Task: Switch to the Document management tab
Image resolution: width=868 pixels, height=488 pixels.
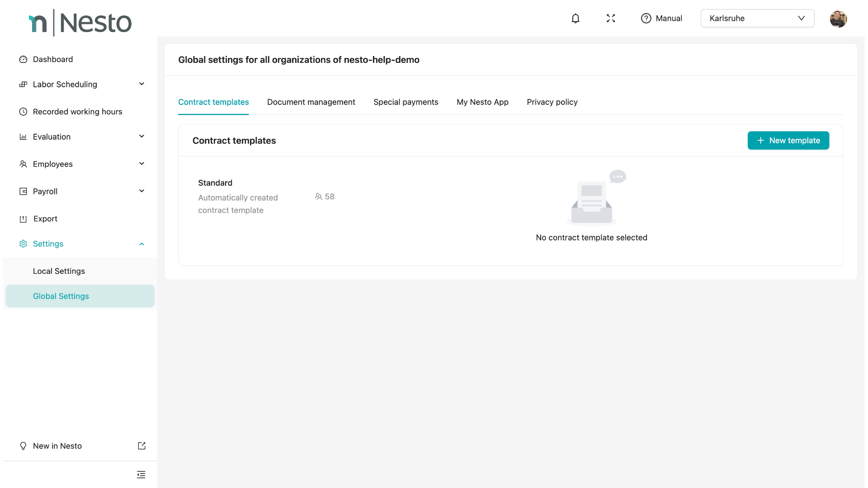Action: [x=311, y=102]
